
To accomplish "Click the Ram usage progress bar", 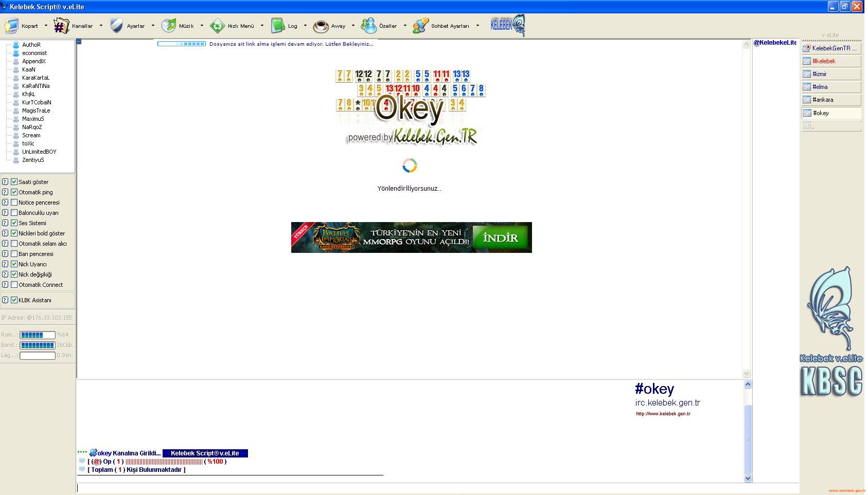I will 38,335.
